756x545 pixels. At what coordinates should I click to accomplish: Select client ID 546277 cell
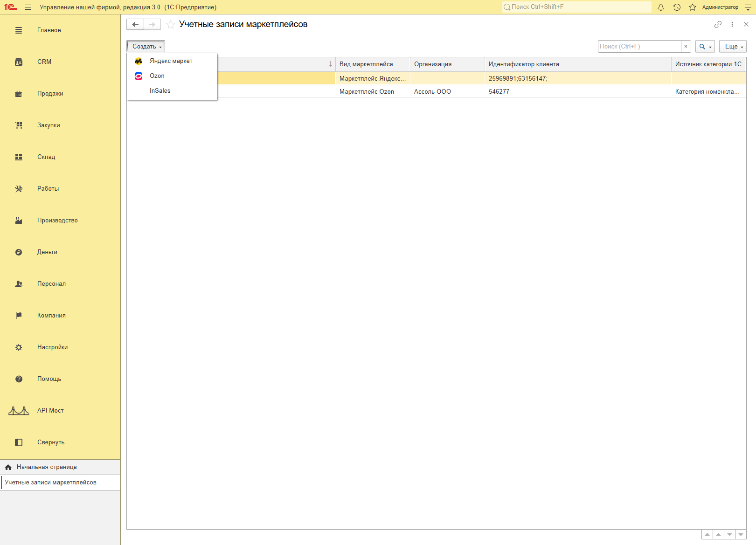coord(578,92)
